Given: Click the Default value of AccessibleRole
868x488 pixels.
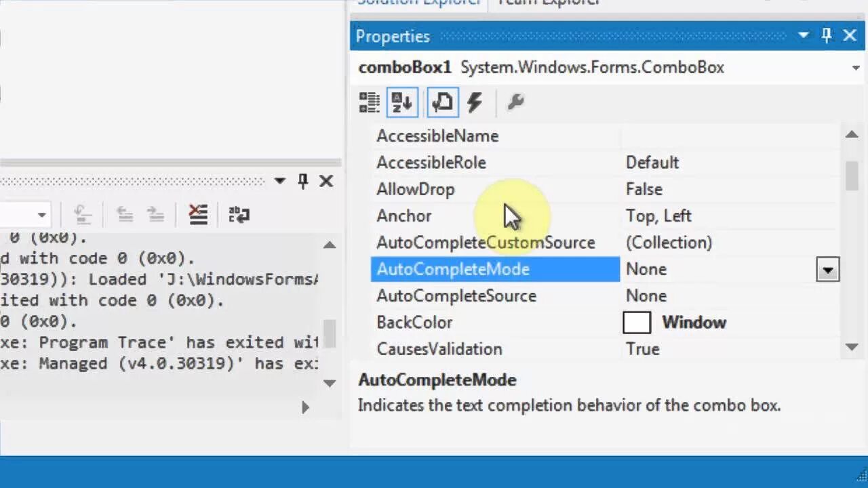Looking at the screenshot, I should tap(652, 163).
